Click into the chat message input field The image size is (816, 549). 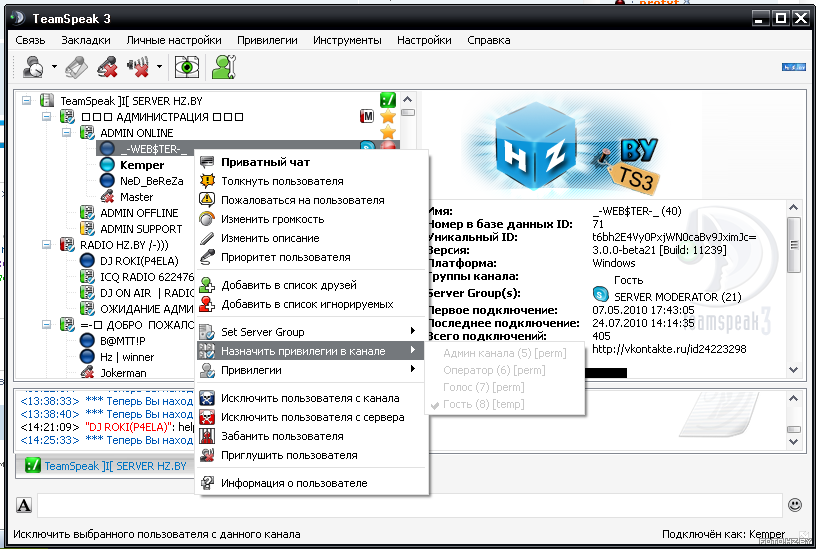pos(410,505)
